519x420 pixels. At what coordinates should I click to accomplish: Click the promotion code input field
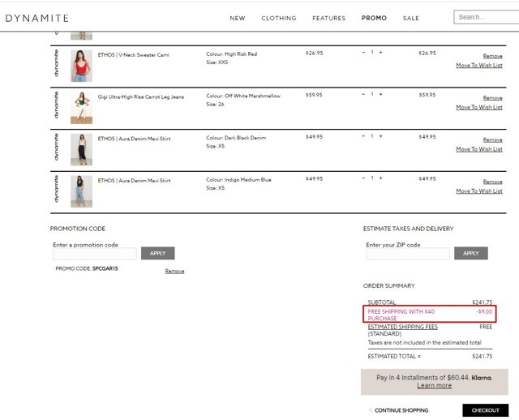pos(95,254)
